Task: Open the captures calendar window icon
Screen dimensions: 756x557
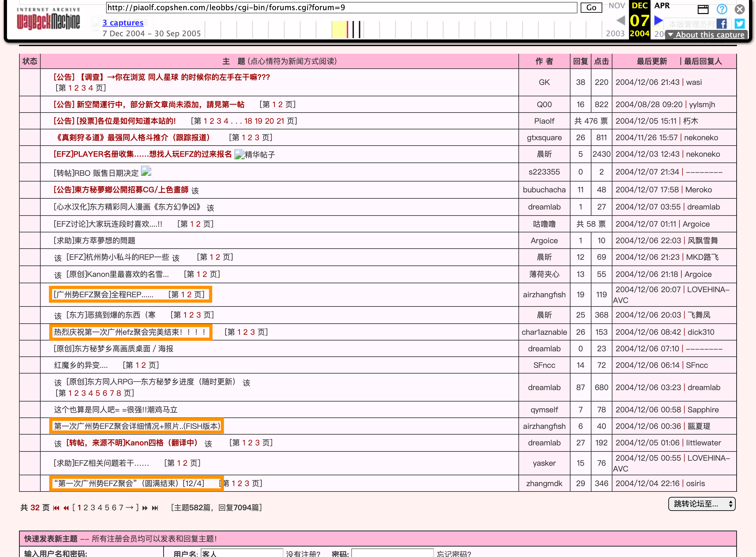Action: coord(703,9)
